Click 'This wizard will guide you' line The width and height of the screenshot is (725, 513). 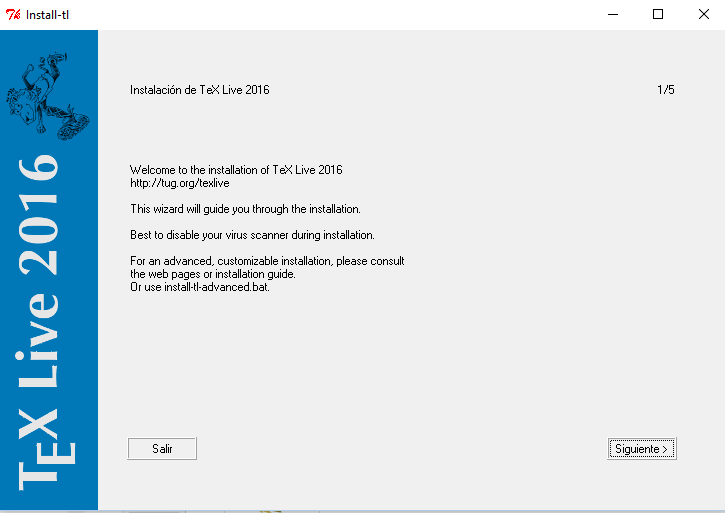coord(245,209)
